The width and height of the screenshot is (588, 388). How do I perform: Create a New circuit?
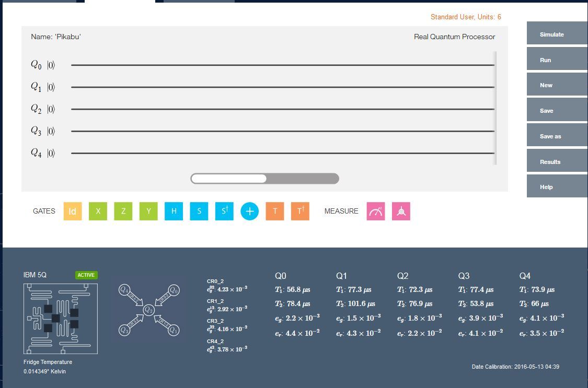(557, 85)
